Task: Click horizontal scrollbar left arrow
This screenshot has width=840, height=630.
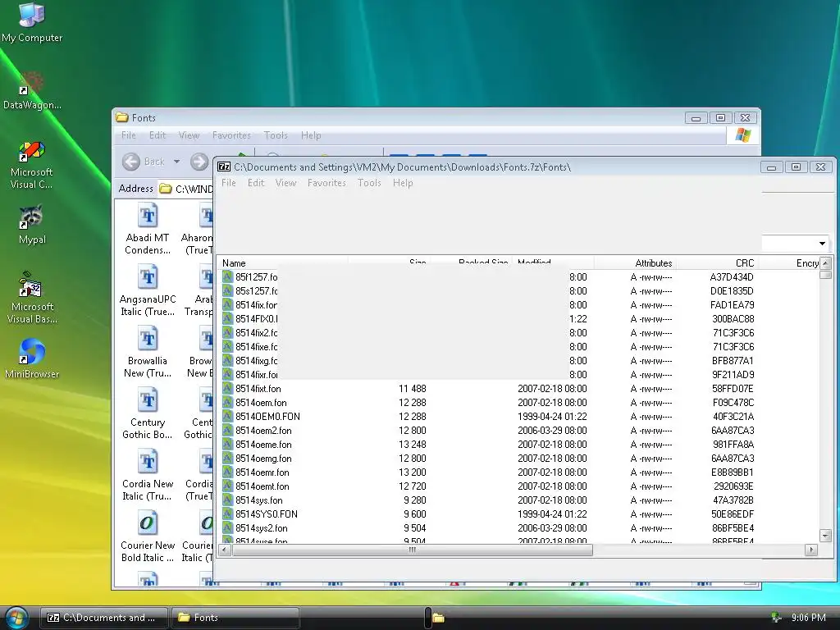Action: tap(225, 550)
